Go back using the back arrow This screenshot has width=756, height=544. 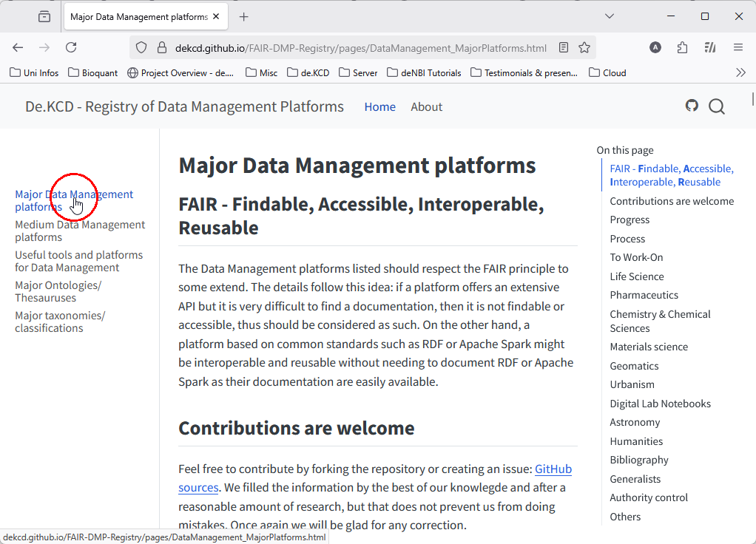[18, 47]
